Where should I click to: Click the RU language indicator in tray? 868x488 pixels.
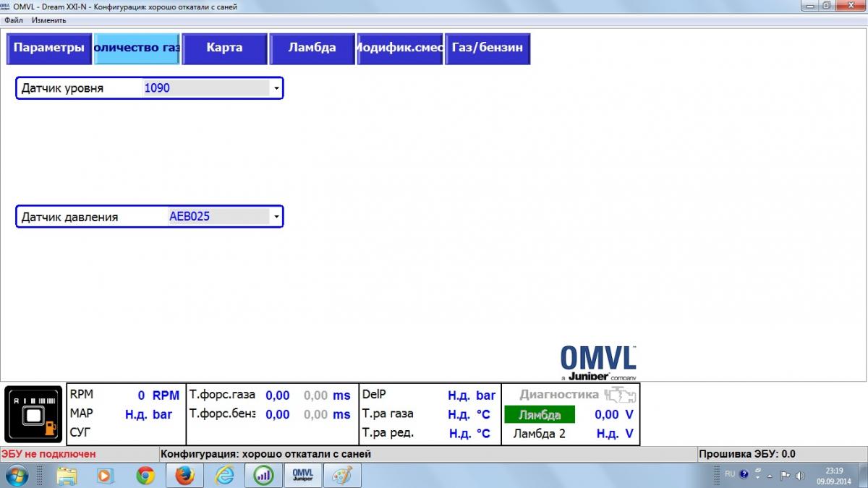pyautogui.click(x=729, y=474)
